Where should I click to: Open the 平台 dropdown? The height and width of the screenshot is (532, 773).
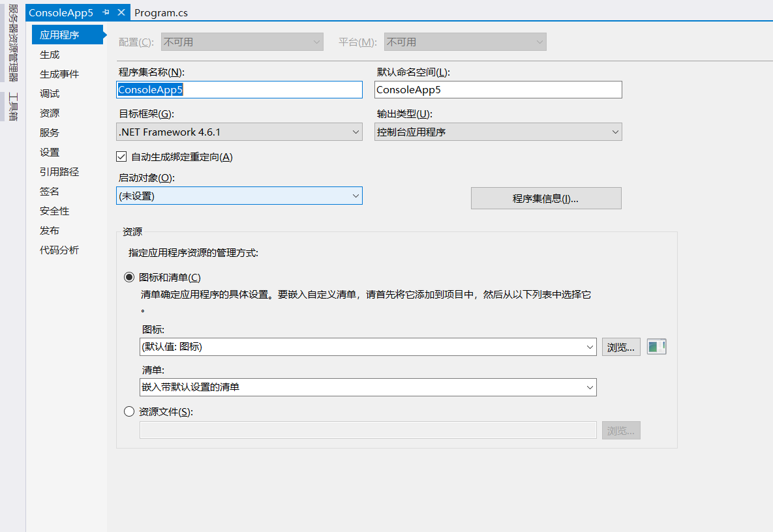(x=465, y=42)
